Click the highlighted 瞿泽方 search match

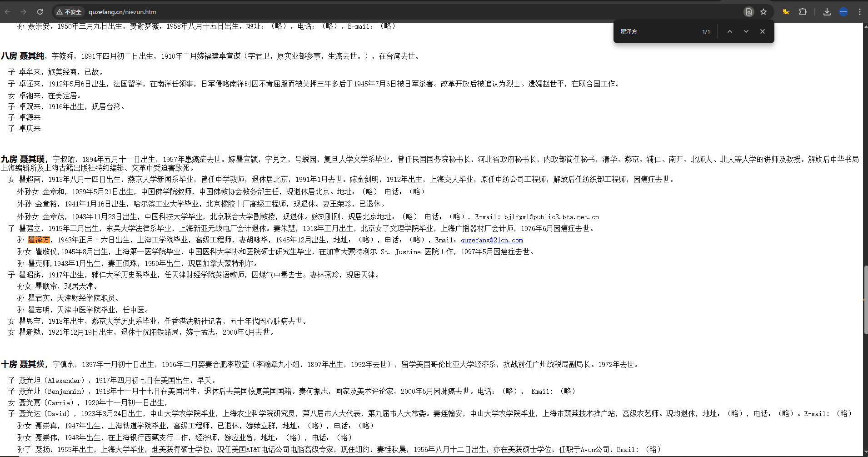coord(39,240)
